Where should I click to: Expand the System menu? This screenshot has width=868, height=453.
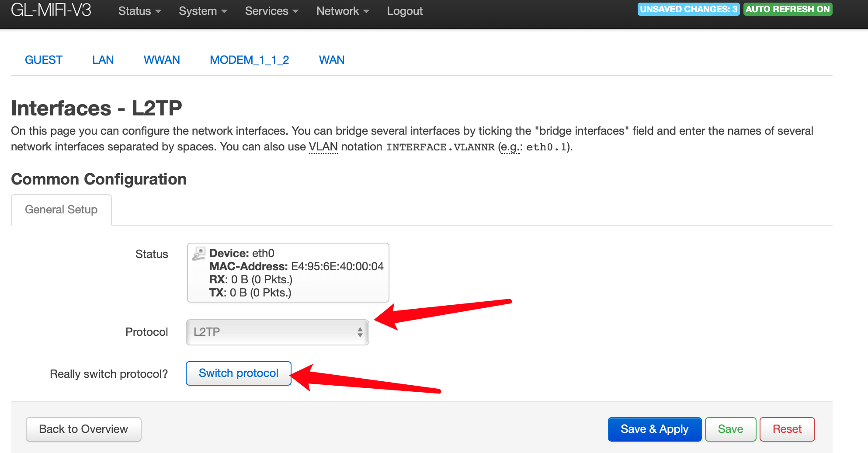point(203,11)
